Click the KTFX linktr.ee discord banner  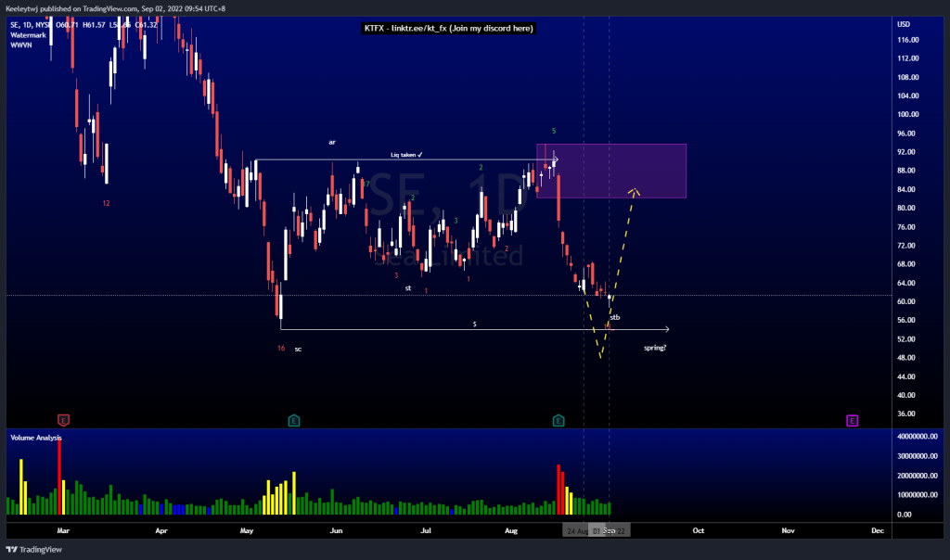[x=449, y=28]
